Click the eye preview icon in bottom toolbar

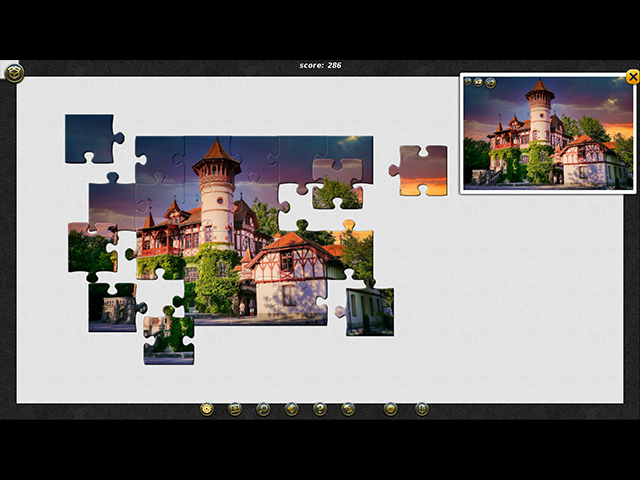click(206, 409)
